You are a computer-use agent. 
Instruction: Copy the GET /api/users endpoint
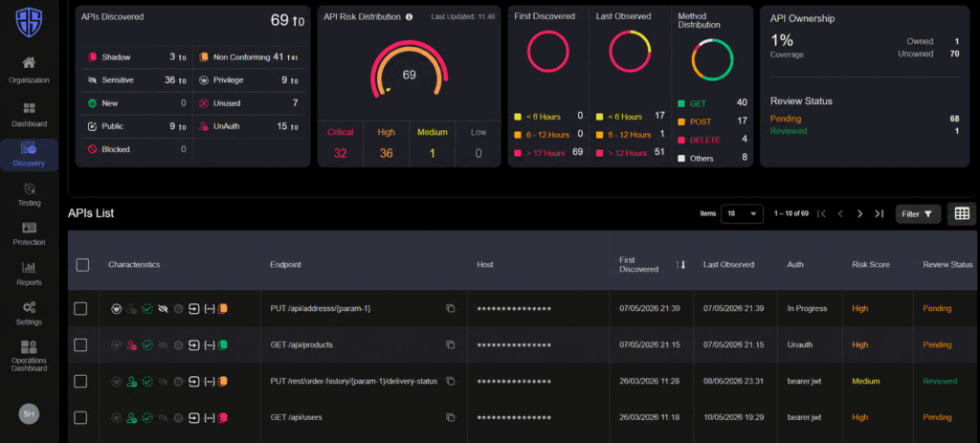point(450,417)
